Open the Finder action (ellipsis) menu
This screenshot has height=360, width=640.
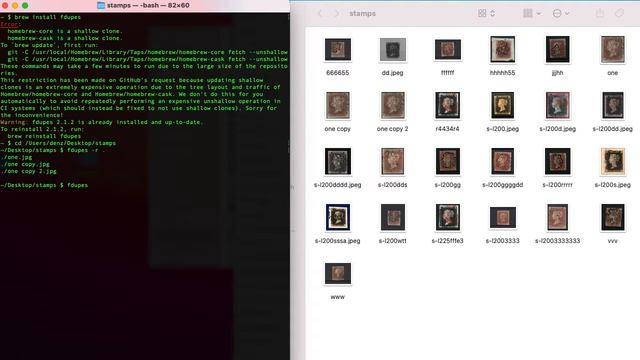[560, 13]
